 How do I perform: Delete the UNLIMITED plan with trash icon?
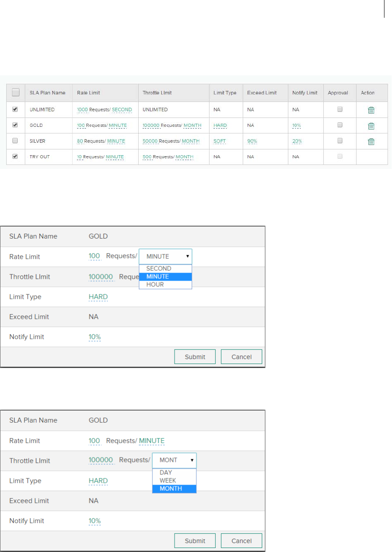371,110
